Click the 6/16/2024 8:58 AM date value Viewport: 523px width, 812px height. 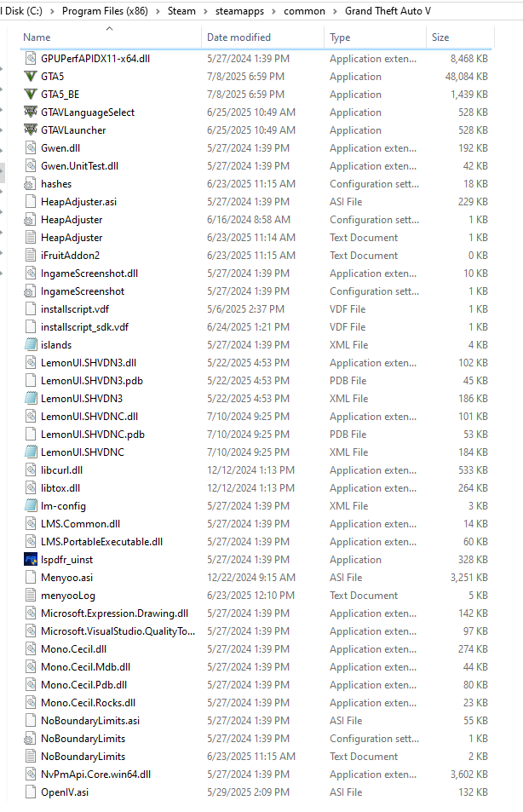[x=249, y=220]
